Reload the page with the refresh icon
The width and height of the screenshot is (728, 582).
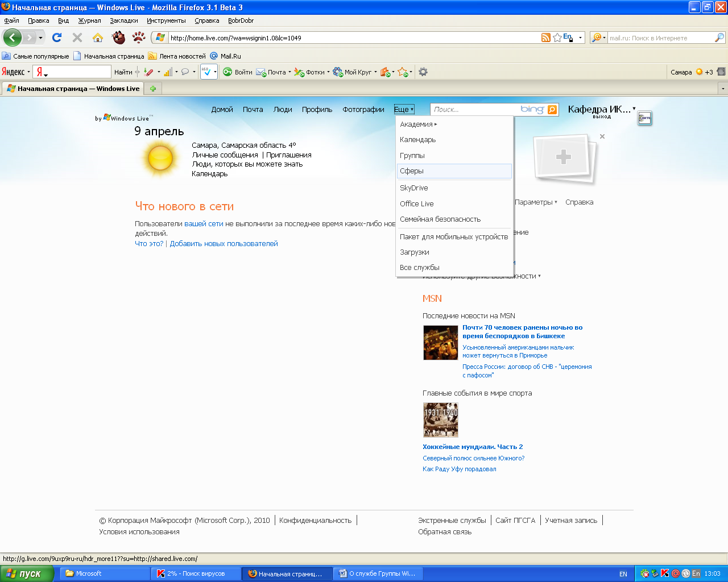pyautogui.click(x=57, y=38)
